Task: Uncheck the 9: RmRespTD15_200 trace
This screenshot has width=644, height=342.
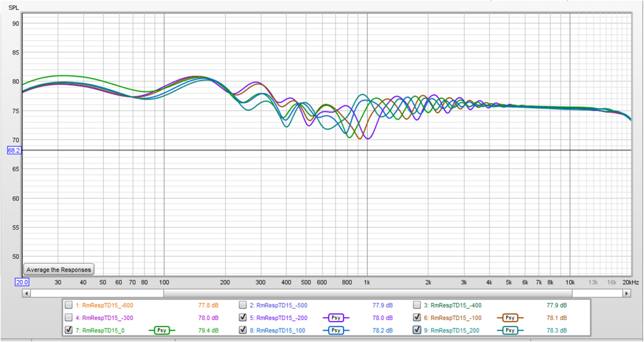Action: pyautogui.click(x=418, y=330)
